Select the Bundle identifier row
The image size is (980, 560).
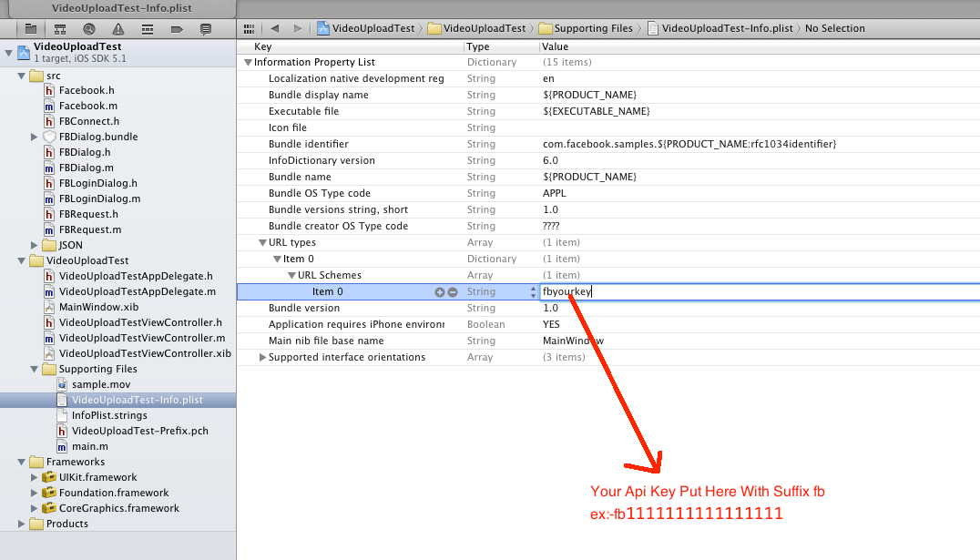coord(608,145)
